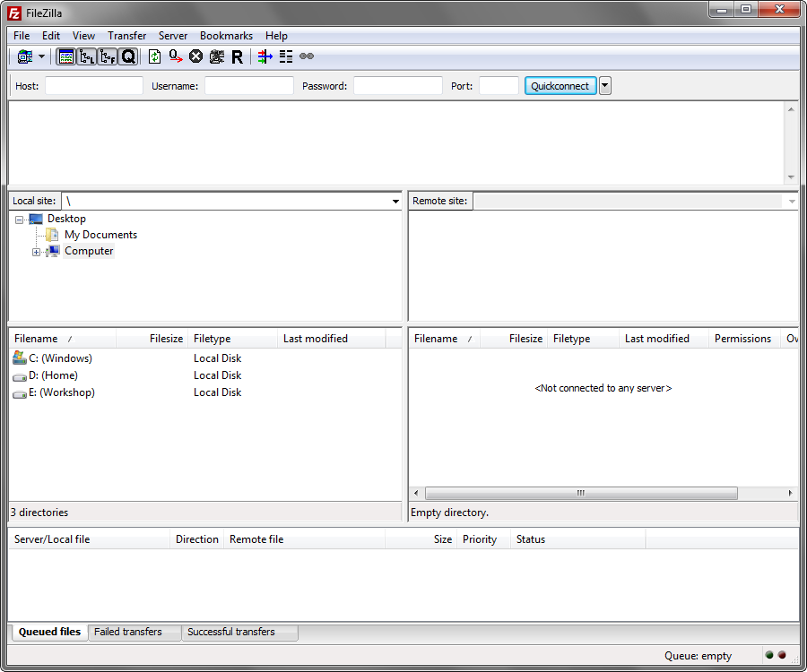Focus the Username input field
This screenshot has height=672, width=807.
249,86
